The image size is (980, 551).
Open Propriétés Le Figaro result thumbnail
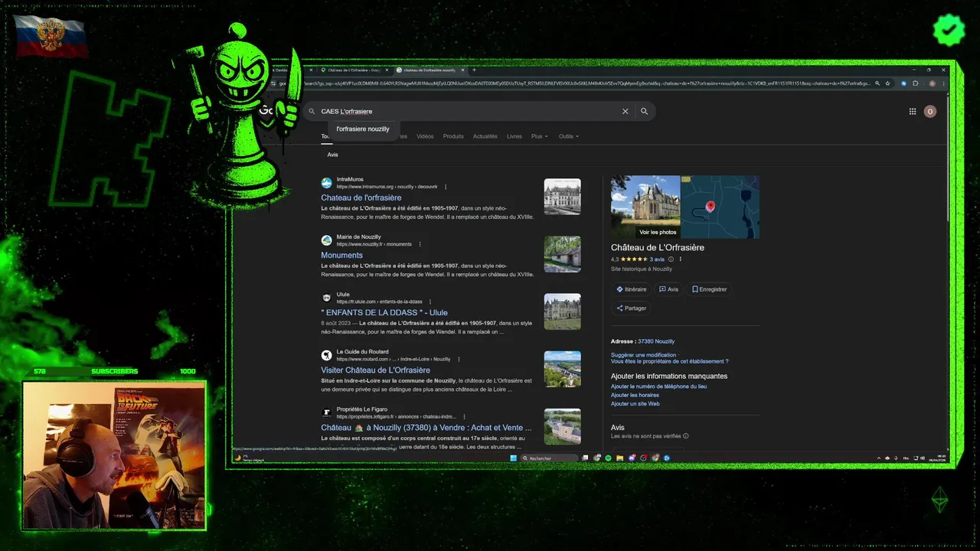click(x=562, y=426)
